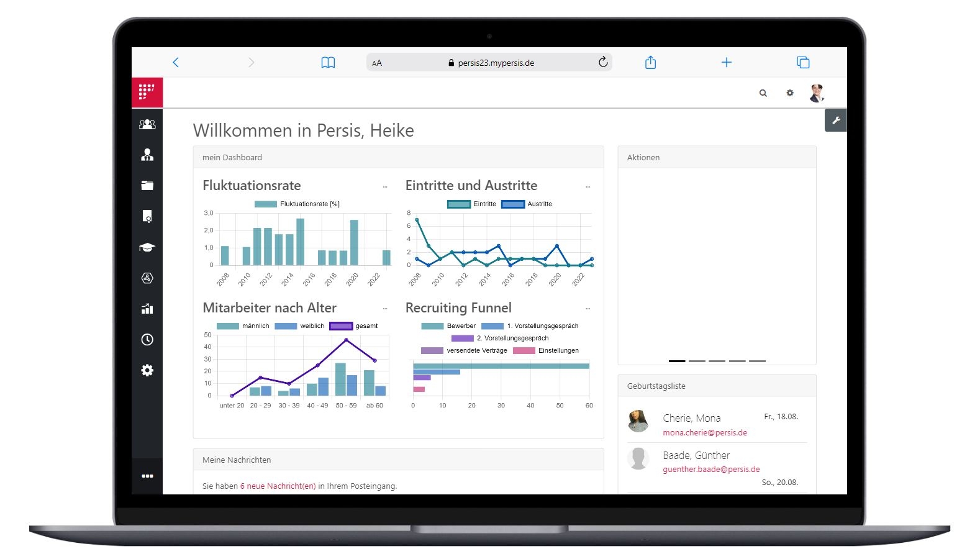Toggle the männlich legend series
The image size is (980, 559).
243,325
